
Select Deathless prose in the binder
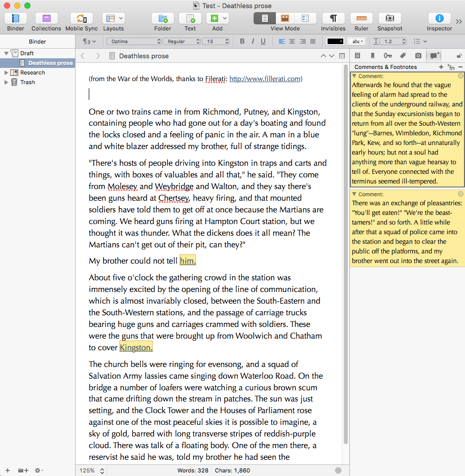tap(38, 63)
